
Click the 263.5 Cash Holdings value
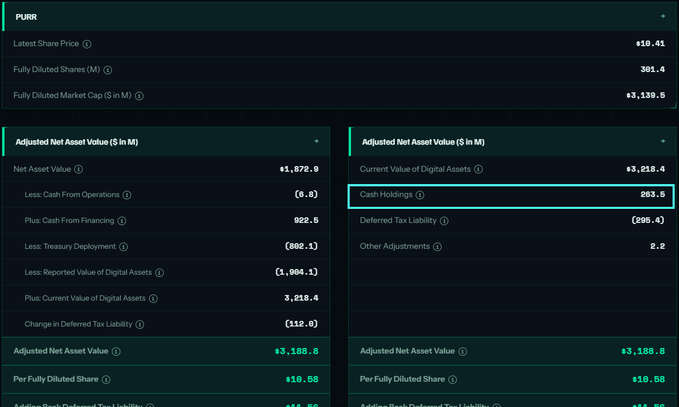653,194
